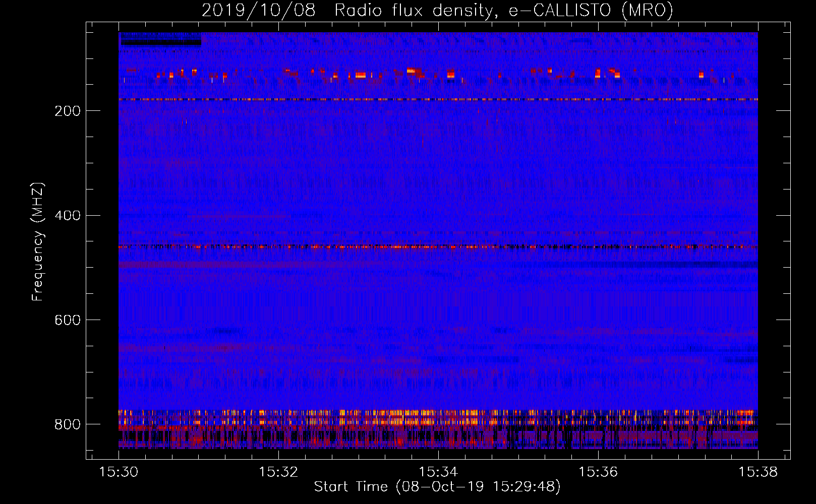Viewport: 816px width, 504px height.
Task: Click the '15:32' time tick label
Action: (x=278, y=472)
